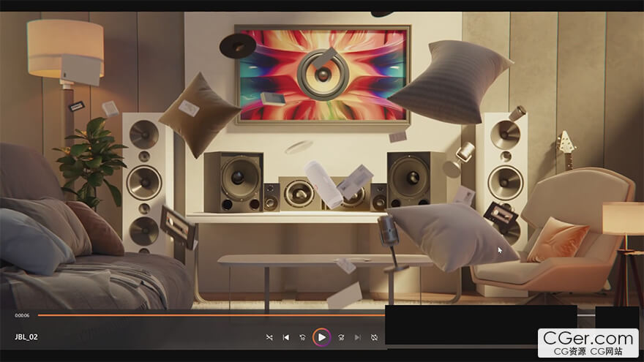Skip to the next track

(358, 337)
